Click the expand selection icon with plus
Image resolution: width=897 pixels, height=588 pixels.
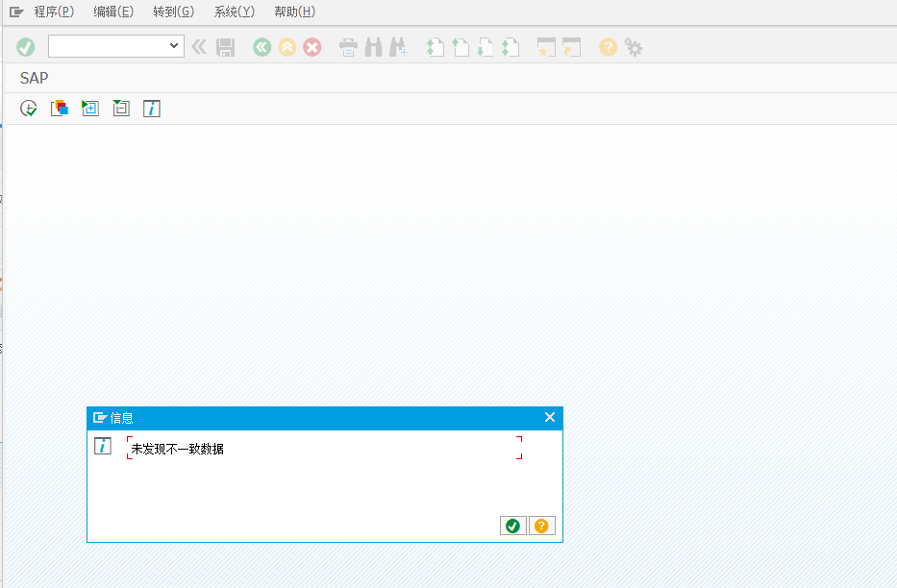90,109
